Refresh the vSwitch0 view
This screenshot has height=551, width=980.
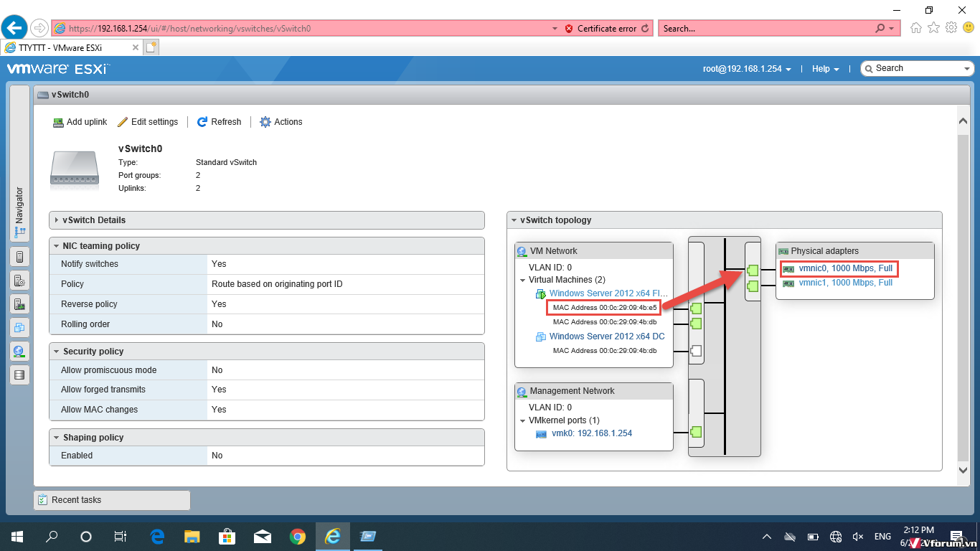point(219,122)
